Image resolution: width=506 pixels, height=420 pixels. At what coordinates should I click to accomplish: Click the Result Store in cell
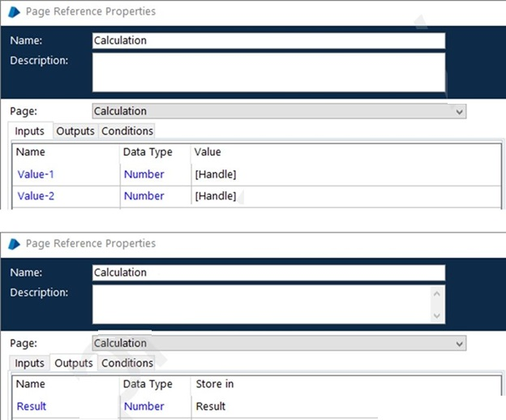tap(346, 406)
